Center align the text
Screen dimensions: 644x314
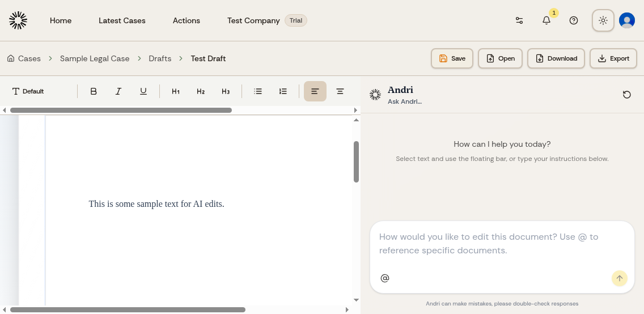pos(340,91)
